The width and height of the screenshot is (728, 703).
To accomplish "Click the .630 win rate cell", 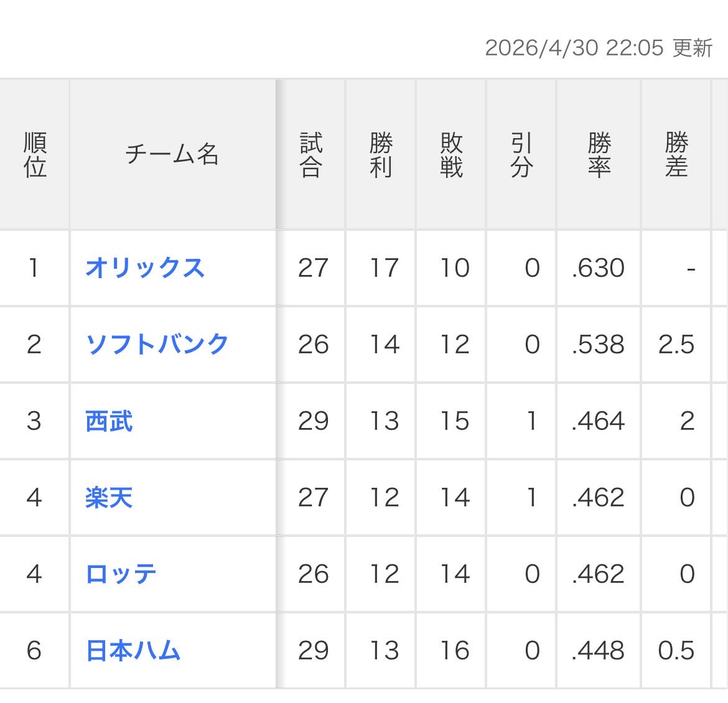I will point(598,268).
